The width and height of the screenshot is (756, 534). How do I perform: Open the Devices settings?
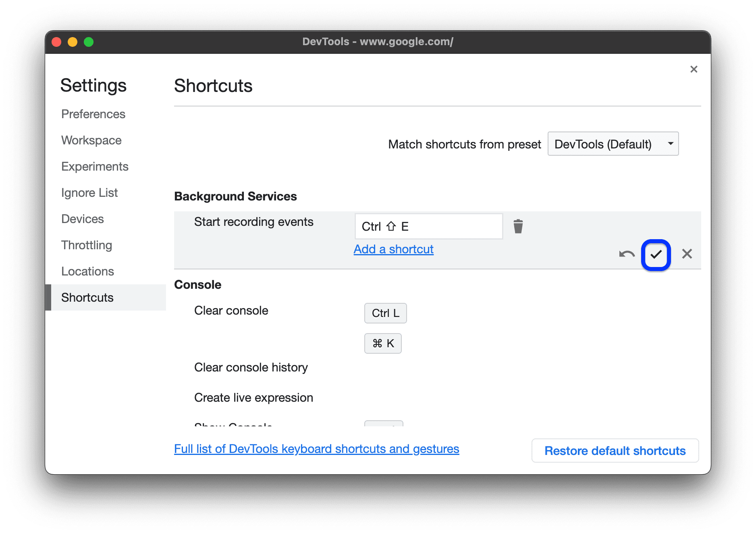pos(83,219)
